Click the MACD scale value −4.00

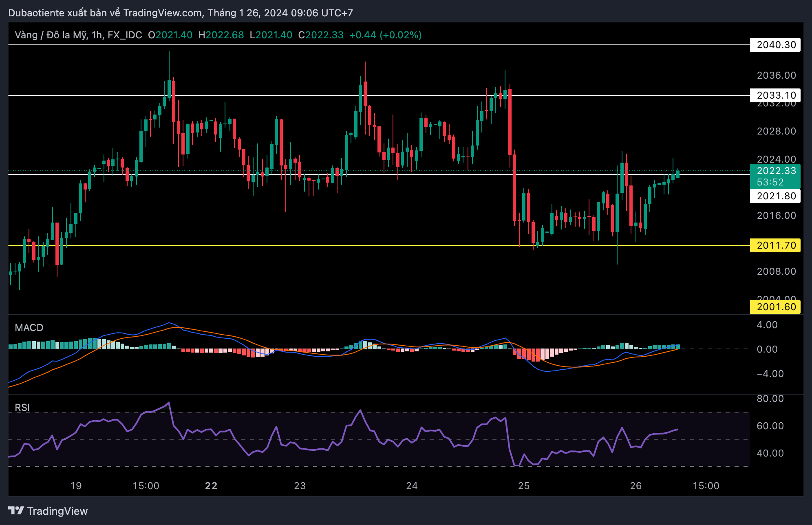point(770,374)
